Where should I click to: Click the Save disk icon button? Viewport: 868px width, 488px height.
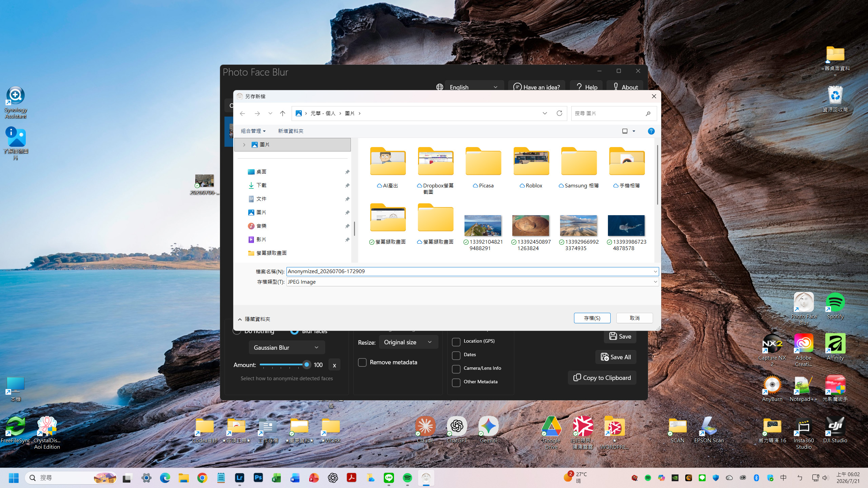click(620, 337)
